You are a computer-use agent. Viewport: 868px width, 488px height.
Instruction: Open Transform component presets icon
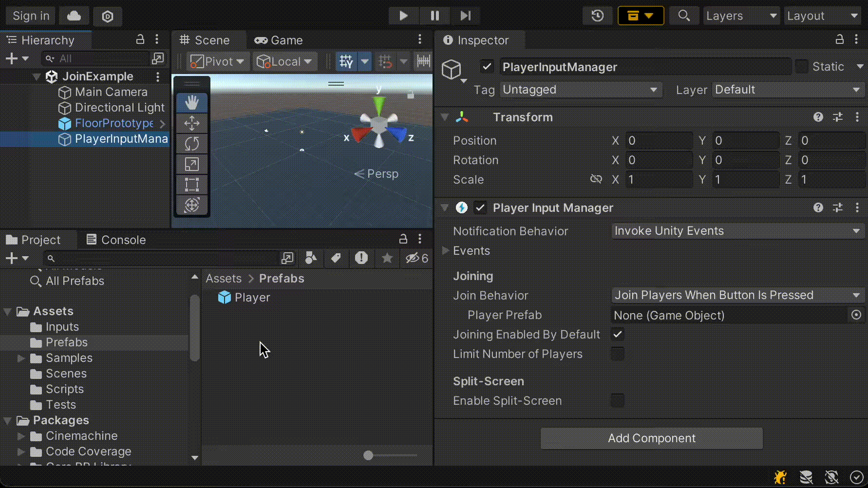pos(838,117)
